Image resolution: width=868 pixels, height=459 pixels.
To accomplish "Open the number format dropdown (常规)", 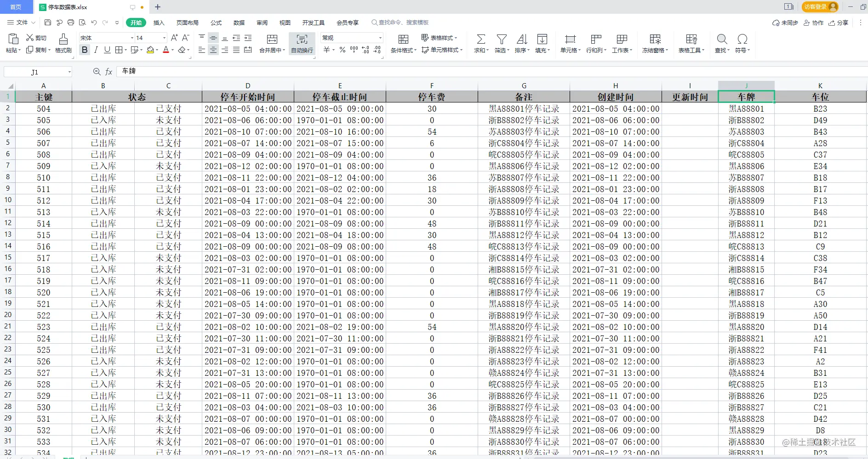I will pyautogui.click(x=380, y=38).
